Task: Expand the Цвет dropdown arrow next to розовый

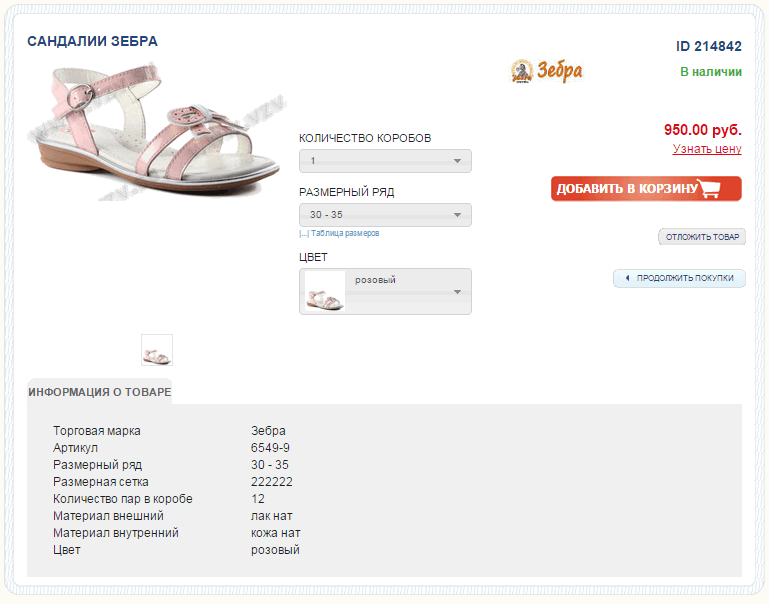Action: pos(457,292)
